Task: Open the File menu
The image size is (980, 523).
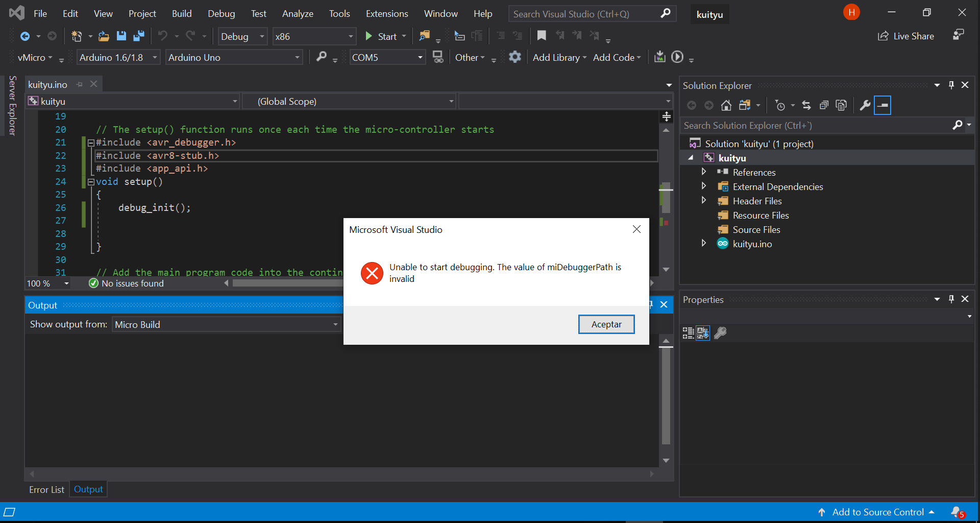Action: point(40,14)
